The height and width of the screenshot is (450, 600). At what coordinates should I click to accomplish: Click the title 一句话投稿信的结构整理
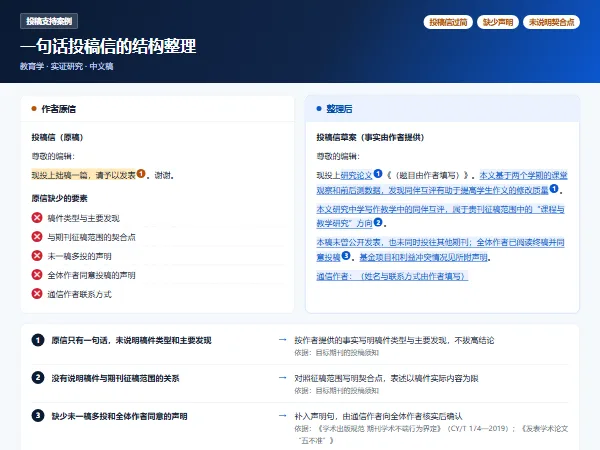point(108,46)
